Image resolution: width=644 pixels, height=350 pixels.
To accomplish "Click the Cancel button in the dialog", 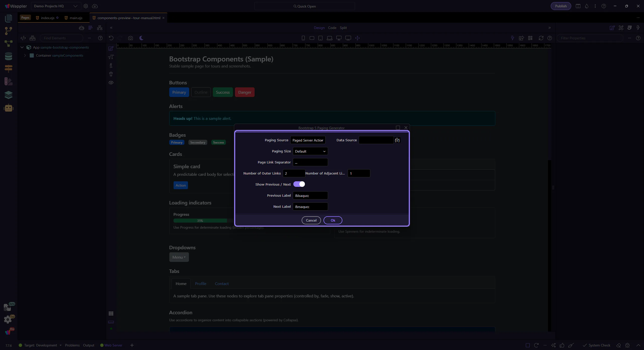I will [311, 220].
